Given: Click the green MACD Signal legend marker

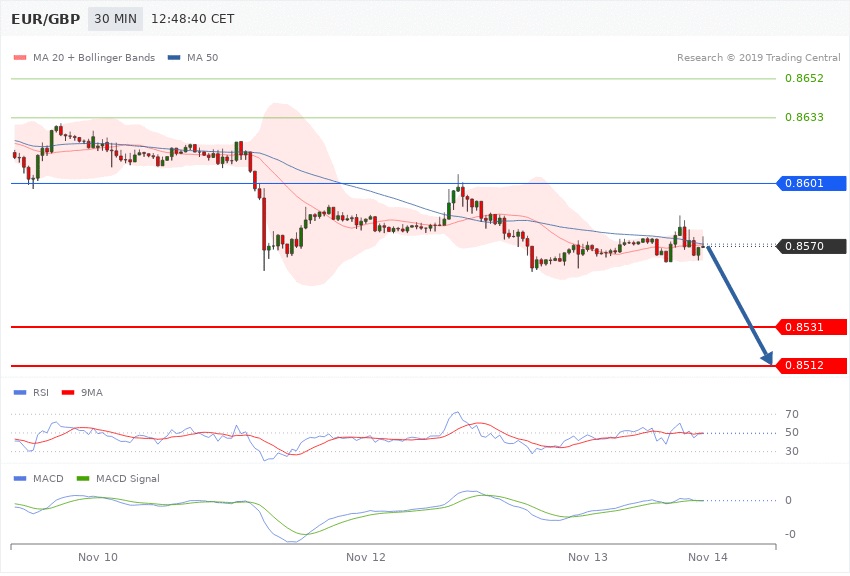Looking at the screenshot, I should pyautogui.click(x=82, y=479).
